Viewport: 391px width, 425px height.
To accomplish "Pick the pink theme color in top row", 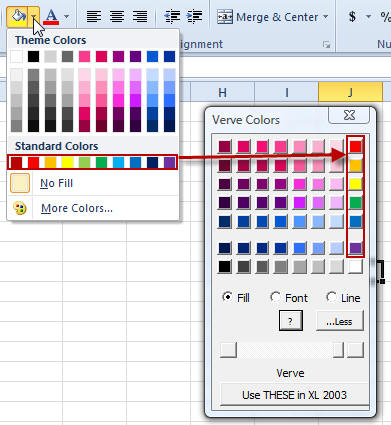I will 85,57.
